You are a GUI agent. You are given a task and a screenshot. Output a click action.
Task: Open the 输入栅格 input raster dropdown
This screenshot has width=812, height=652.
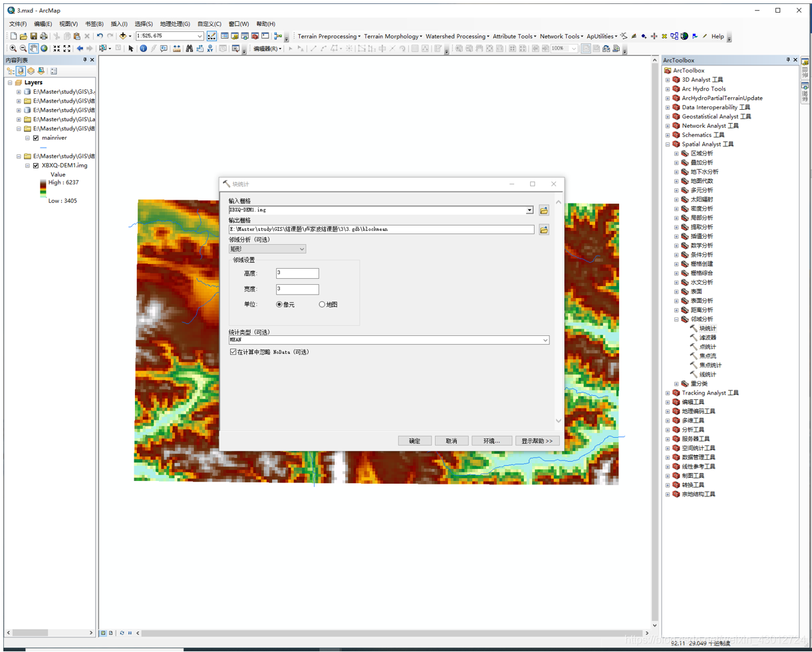[529, 210]
